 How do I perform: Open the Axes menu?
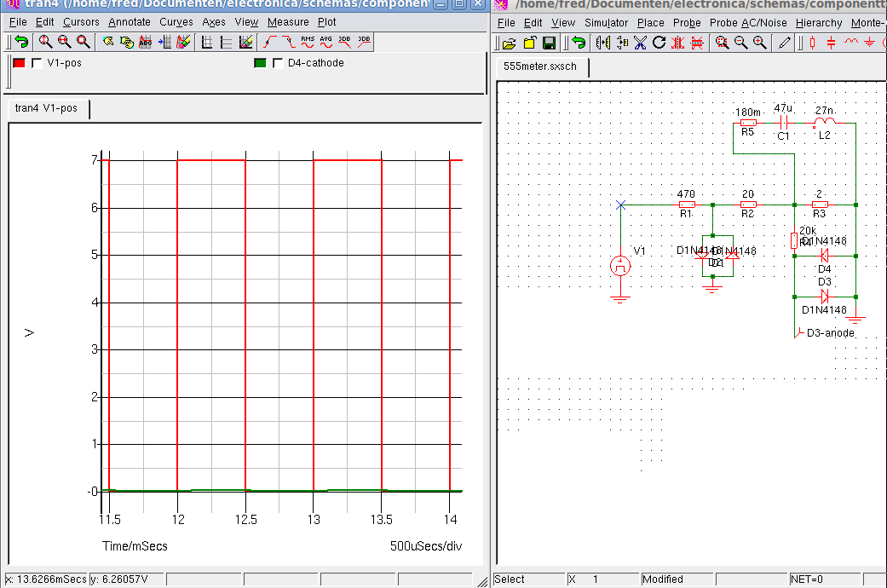(x=214, y=22)
